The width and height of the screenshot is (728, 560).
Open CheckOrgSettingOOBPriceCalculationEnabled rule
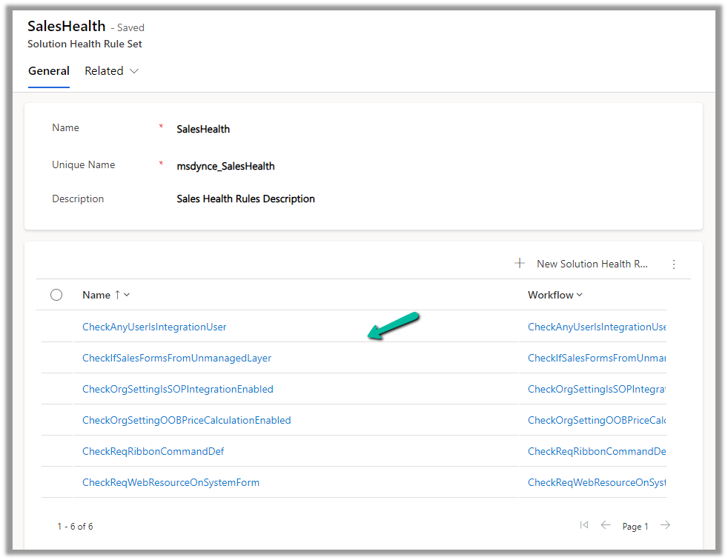click(x=186, y=420)
